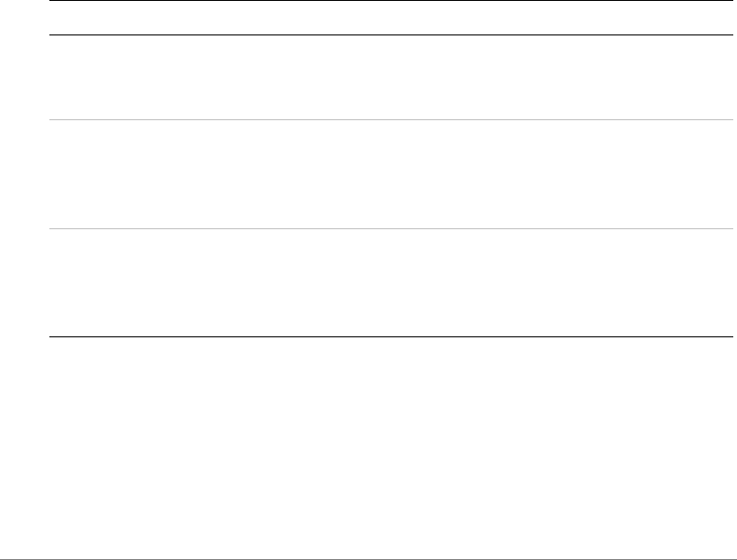
Task: Click the second gray row separator line
Action: coord(391,228)
